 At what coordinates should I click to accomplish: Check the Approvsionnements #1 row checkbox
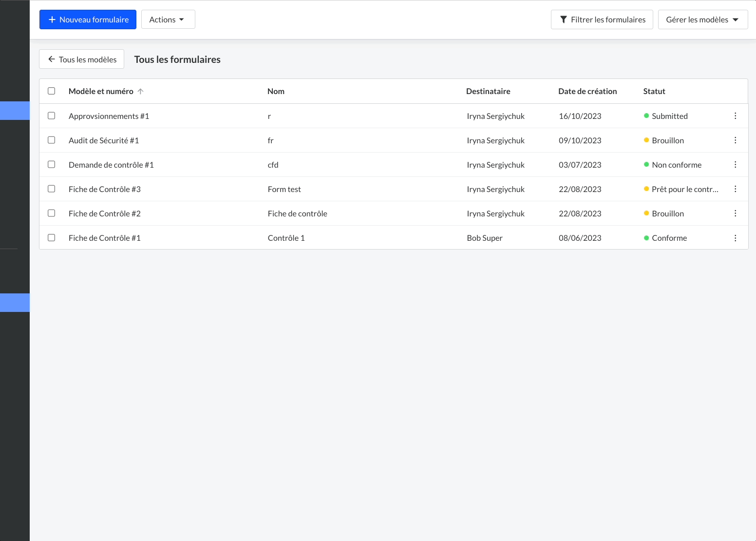click(52, 116)
